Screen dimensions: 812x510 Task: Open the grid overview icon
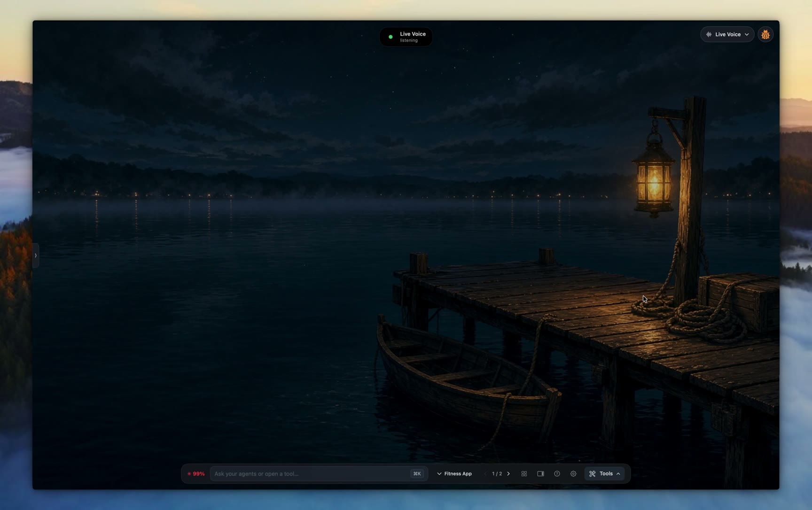[x=524, y=474]
